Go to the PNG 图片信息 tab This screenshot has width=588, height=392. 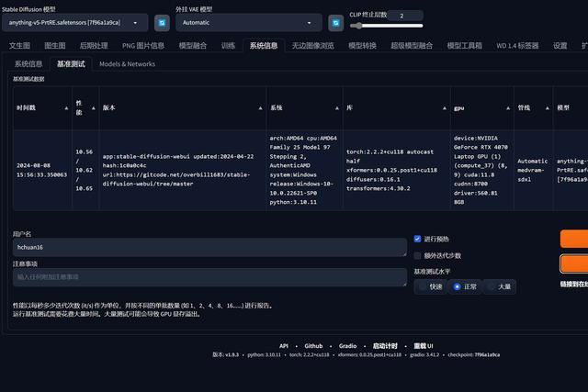143,45
